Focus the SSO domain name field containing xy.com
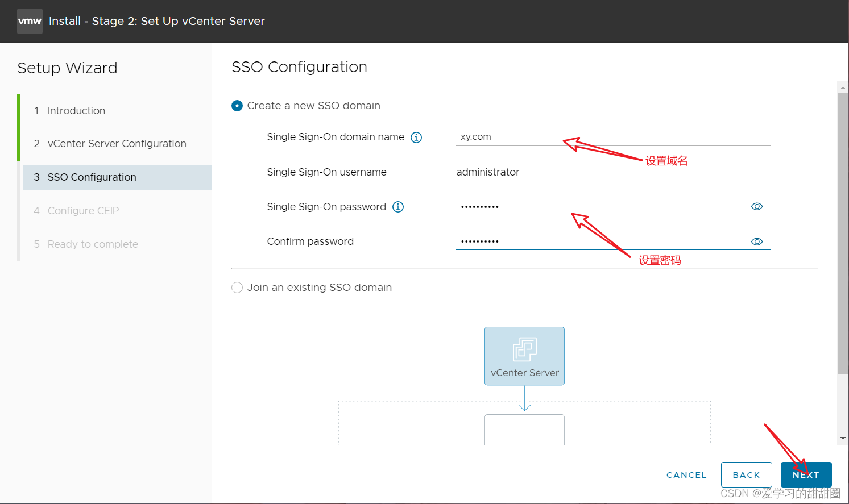 click(x=613, y=137)
